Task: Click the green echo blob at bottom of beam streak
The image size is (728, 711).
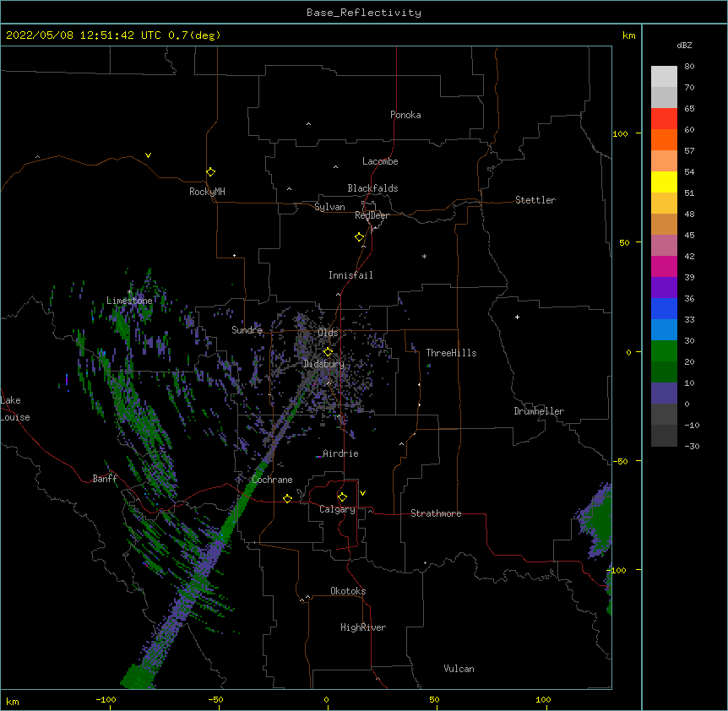Action: click(138, 676)
